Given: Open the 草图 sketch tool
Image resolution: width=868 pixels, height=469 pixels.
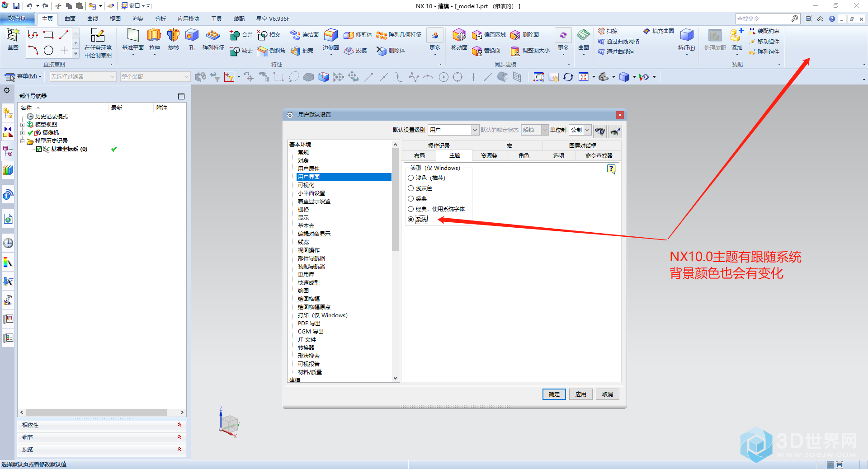Looking at the screenshot, I should (13, 39).
